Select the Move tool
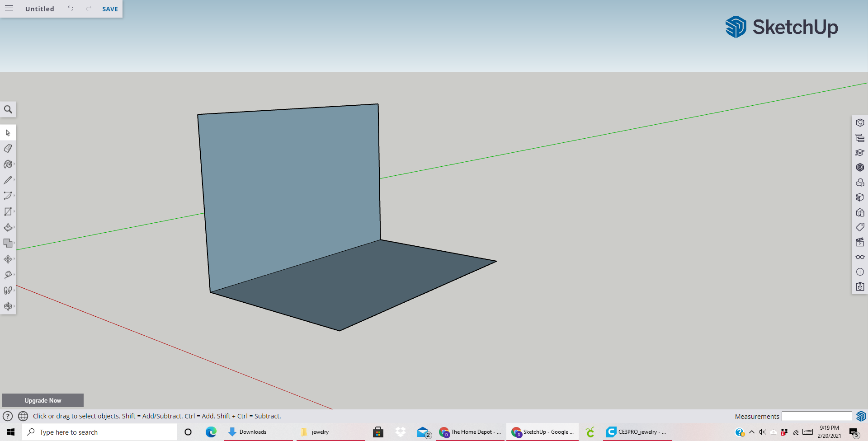 [8, 259]
